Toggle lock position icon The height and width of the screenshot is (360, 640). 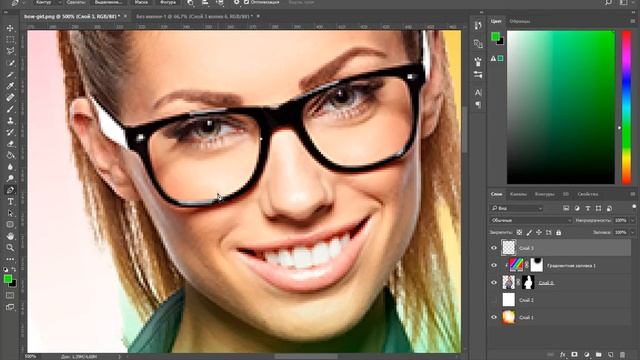pyautogui.click(x=539, y=232)
